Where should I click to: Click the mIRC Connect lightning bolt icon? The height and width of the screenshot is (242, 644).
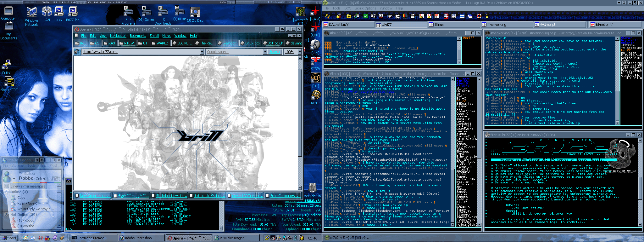coord(327,16)
